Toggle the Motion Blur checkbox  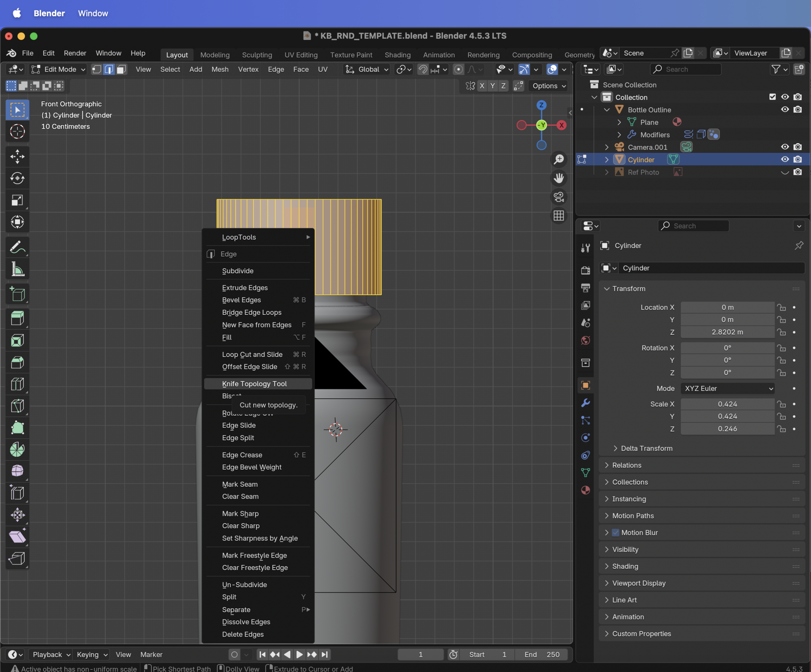(616, 533)
